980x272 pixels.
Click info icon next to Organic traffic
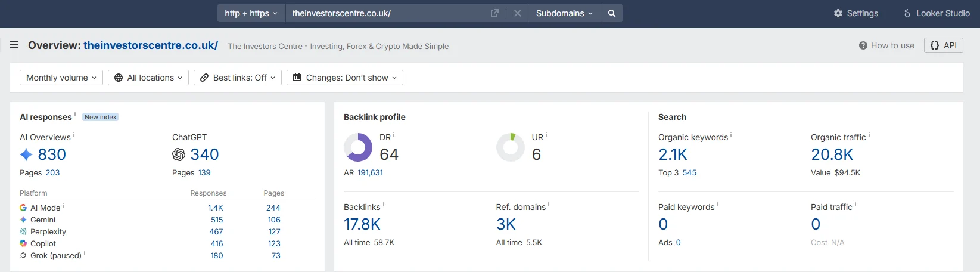869,135
